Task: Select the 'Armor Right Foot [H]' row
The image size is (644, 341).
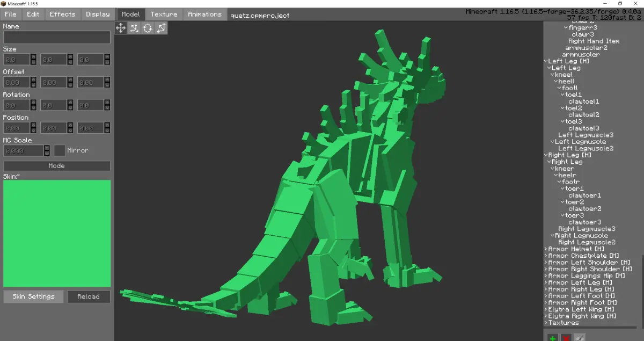Action: (582, 303)
